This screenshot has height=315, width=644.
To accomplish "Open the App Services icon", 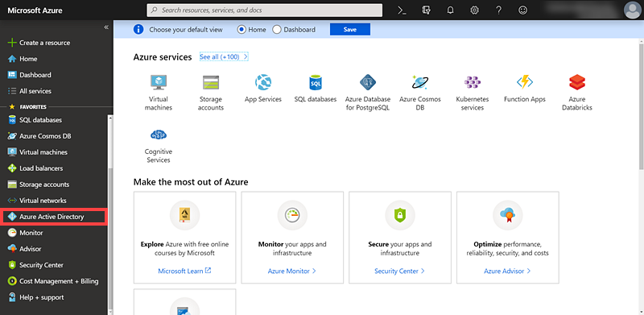I will (x=263, y=82).
